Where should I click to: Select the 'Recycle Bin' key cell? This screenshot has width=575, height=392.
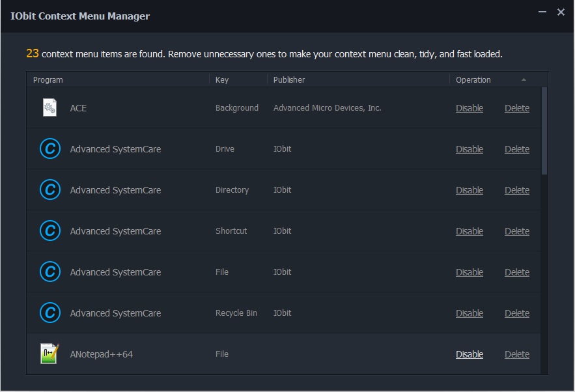tap(236, 313)
